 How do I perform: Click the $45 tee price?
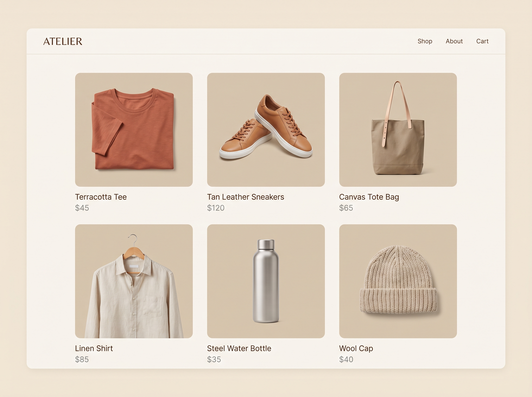[x=82, y=208]
